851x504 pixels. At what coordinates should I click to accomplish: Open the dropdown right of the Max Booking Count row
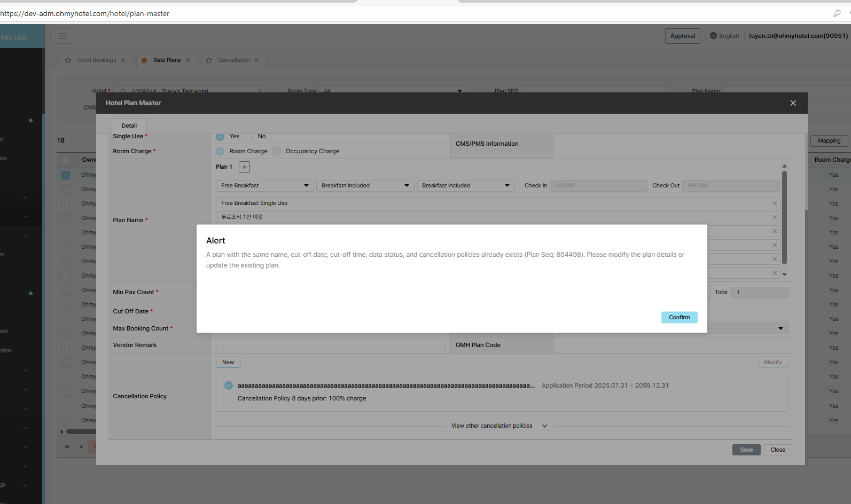pos(673,329)
